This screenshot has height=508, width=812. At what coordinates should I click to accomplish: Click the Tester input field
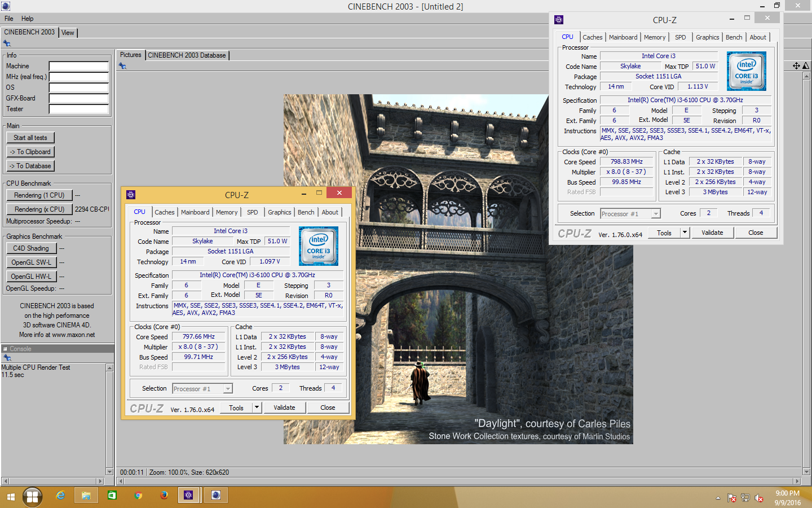click(x=78, y=109)
